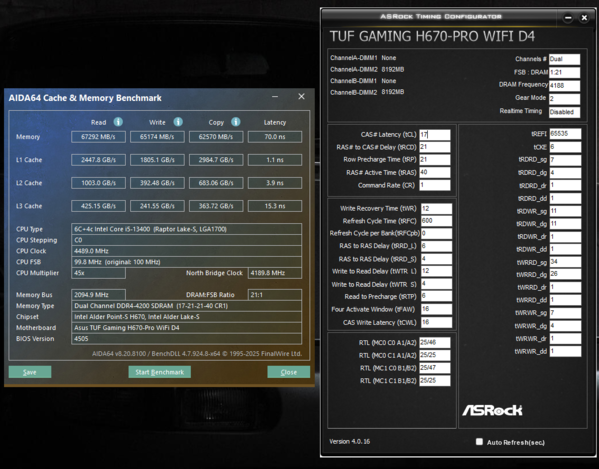Screen dimensions: 599x469
Task: Click the info icon beside Write
Action: point(178,122)
